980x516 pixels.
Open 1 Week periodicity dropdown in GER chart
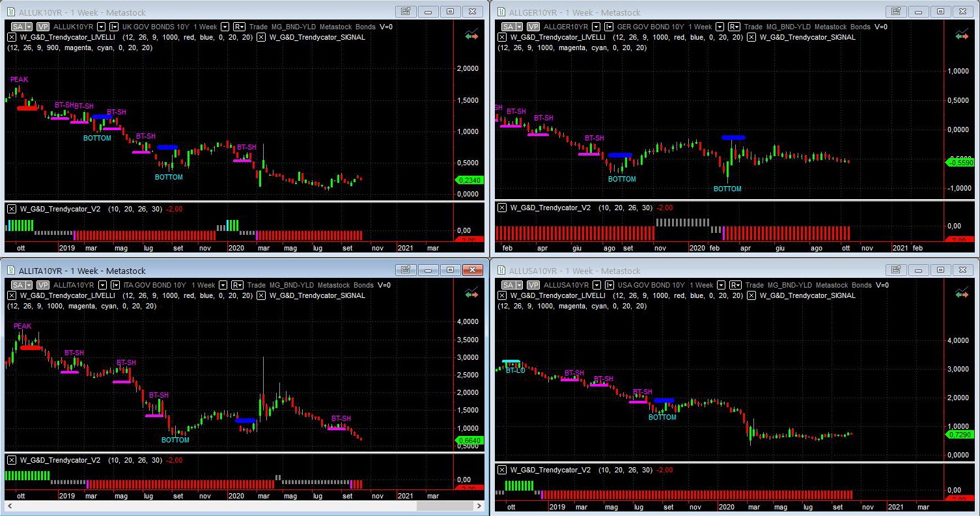721,27
